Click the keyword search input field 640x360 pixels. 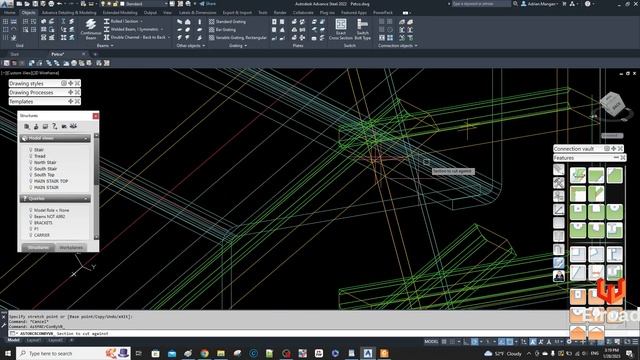click(481, 4)
